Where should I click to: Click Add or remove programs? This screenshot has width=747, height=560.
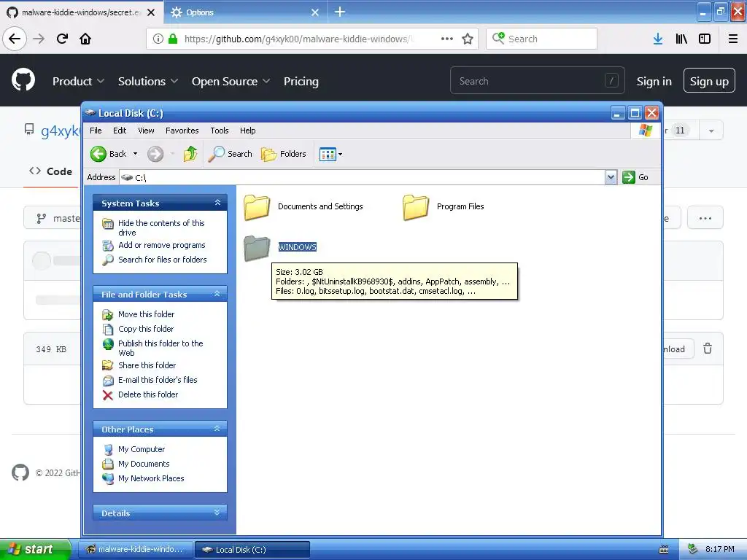(x=161, y=245)
